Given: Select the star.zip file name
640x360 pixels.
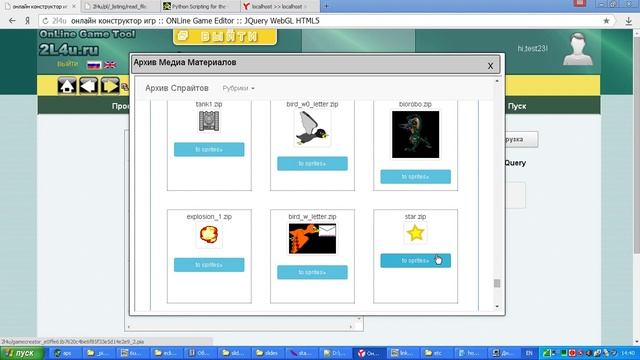Looking at the screenshot, I should [x=416, y=216].
